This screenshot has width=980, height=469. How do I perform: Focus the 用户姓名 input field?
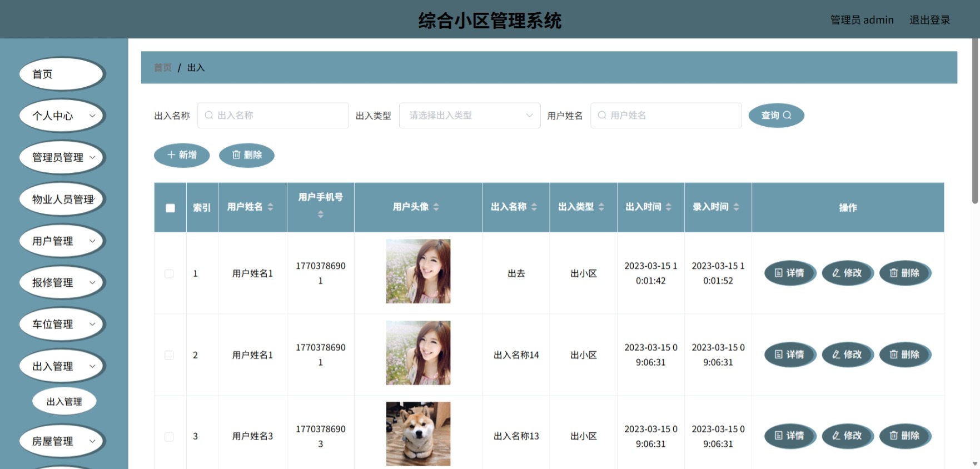click(666, 115)
